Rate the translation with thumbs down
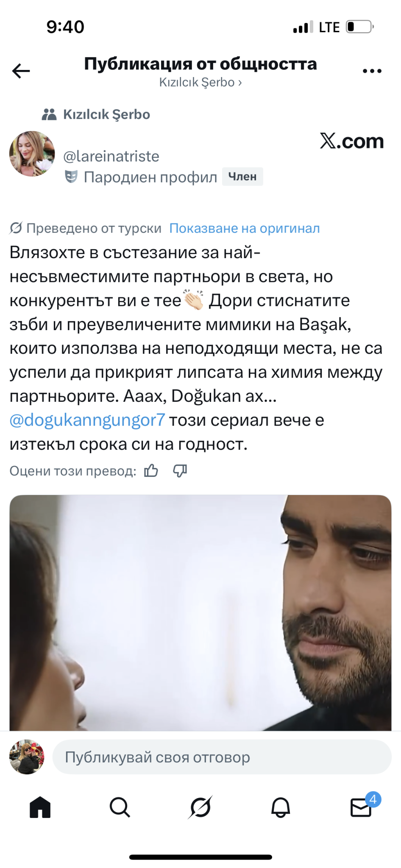The height and width of the screenshot is (868, 401). pyautogui.click(x=180, y=471)
